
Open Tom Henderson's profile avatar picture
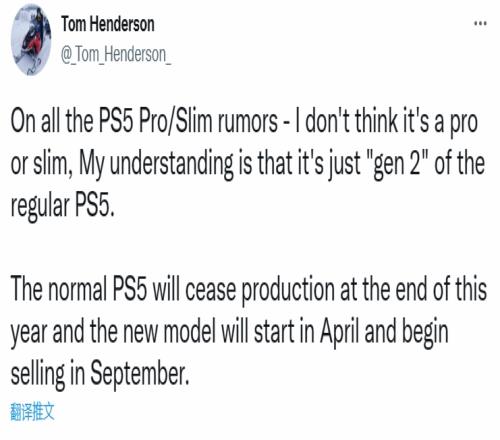click(x=31, y=40)
